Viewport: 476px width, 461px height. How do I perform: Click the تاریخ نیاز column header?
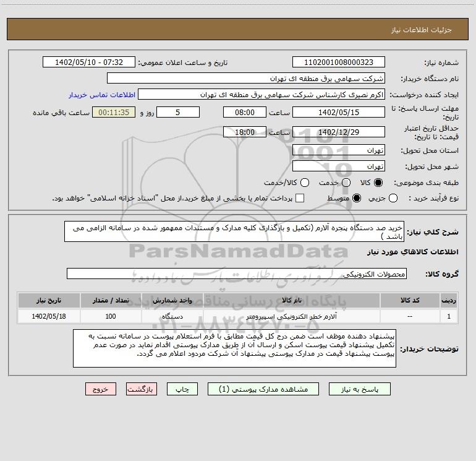tap(49, 300)
